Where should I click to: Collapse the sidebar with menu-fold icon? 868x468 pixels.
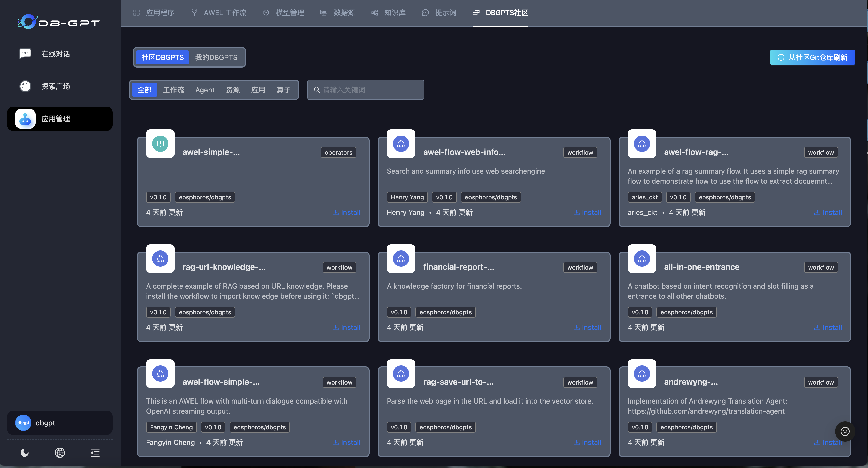pos(95,453)
